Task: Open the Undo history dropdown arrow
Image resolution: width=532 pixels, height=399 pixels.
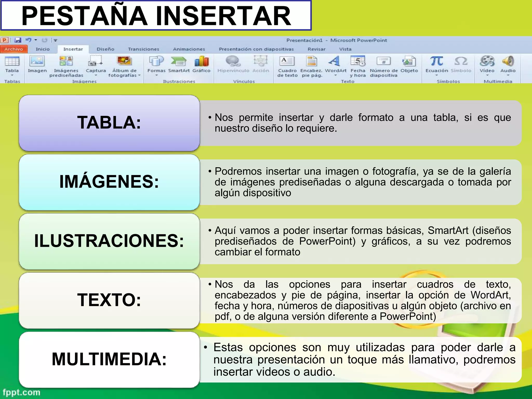Action: pyautogui.click(x=36, y=40)
